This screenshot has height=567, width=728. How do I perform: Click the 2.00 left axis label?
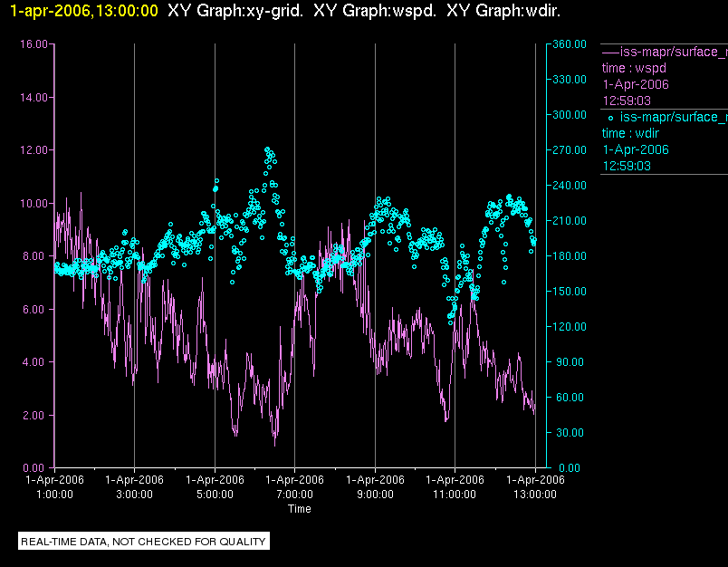click(35, 415)
